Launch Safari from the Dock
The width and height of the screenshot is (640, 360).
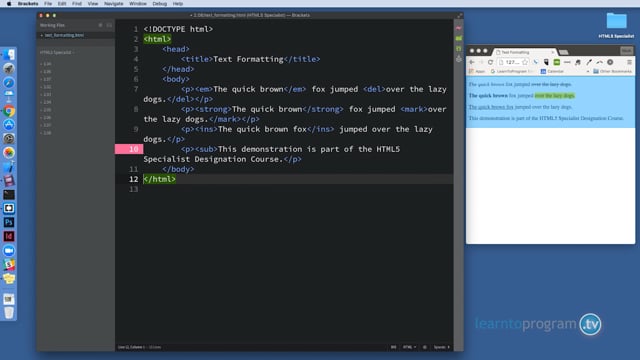[9, 83]
